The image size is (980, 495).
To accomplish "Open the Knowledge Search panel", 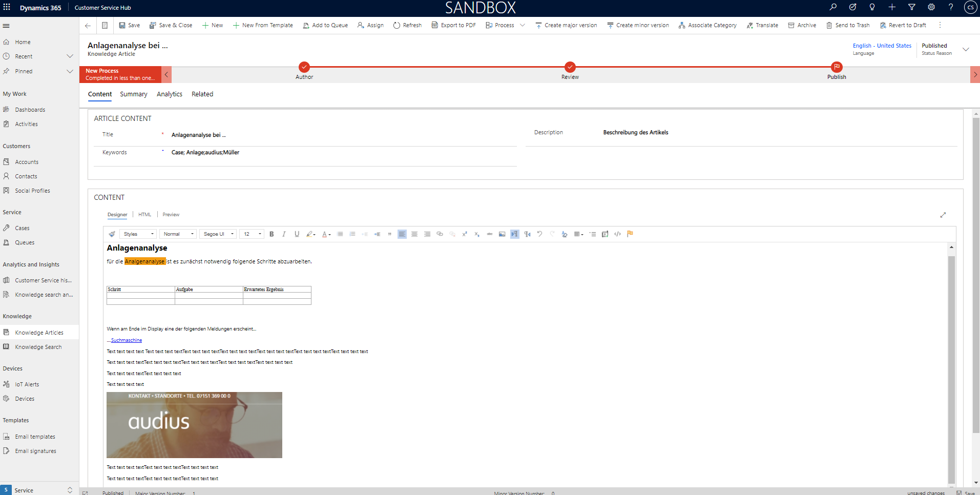I will [x=38, y=347].
